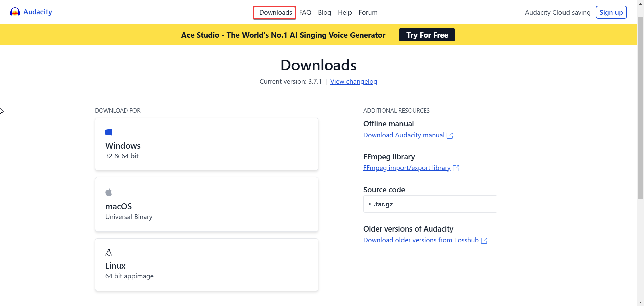
Task: Open the Downloads nav item
Action: coord(276,12)
